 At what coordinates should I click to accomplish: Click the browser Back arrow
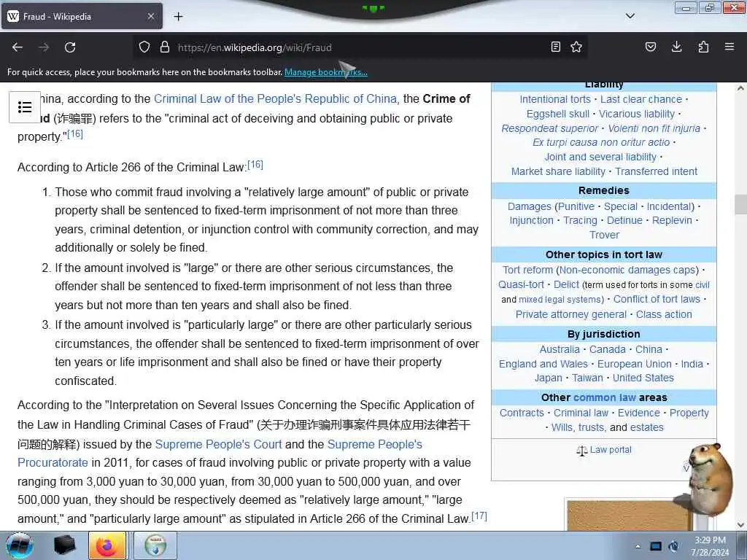(18, 47)
